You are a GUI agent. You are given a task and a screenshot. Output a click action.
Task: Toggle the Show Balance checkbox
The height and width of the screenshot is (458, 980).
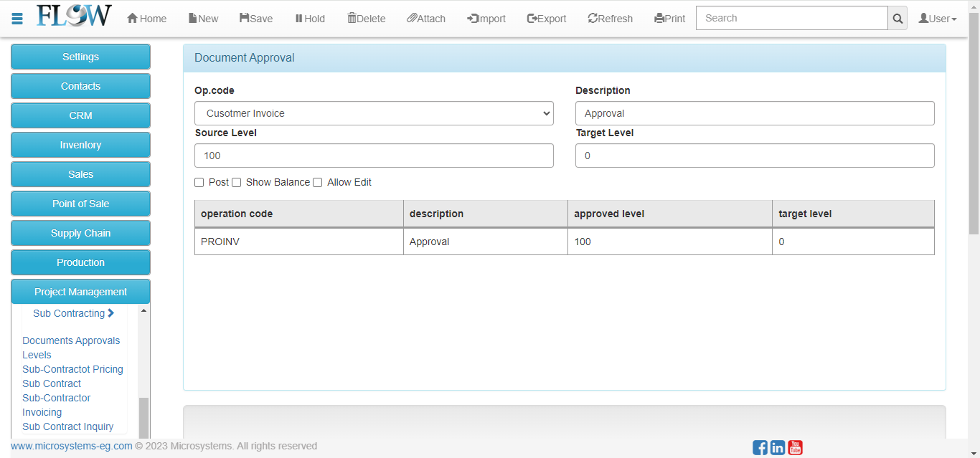point(237,183)
